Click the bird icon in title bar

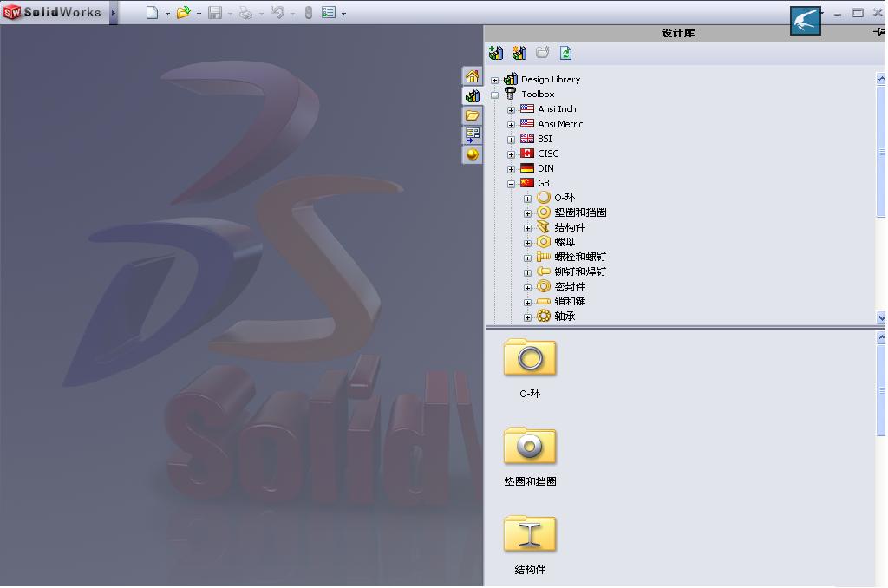(806, 21)
